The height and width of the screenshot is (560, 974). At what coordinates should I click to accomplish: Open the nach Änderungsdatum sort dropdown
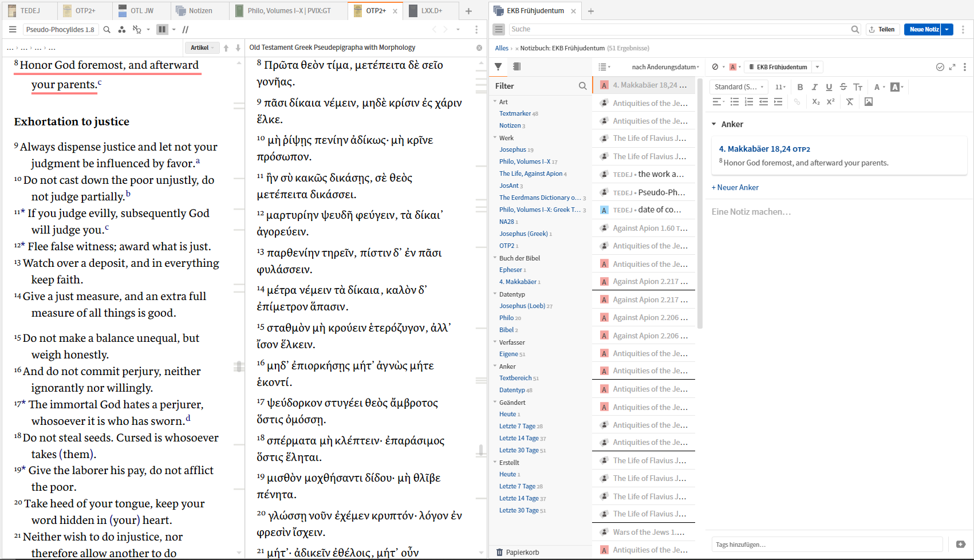665,67
